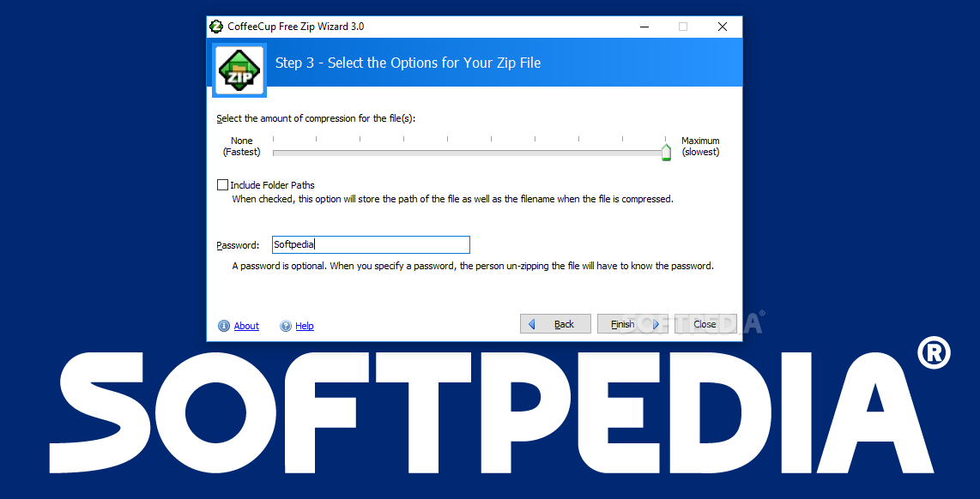980x499 pixels.
Task: Go Back to the previous step
Action: 555,324
